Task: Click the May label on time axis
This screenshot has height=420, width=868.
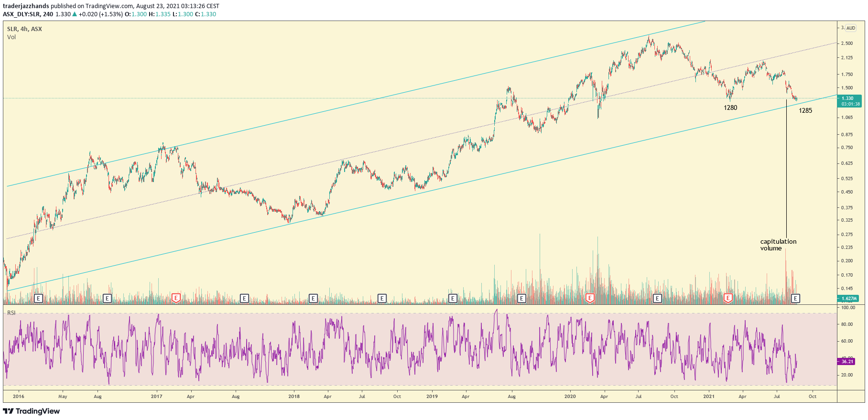Action: (63, 396)
